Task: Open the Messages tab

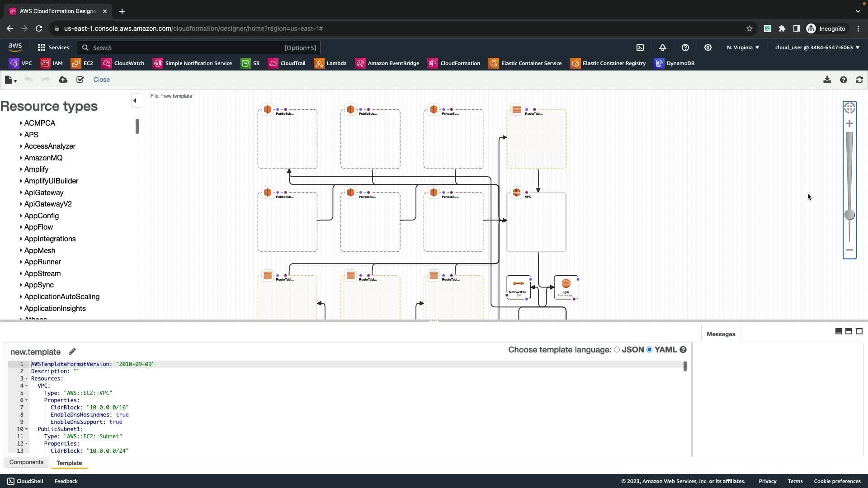Action: point(721,334)
